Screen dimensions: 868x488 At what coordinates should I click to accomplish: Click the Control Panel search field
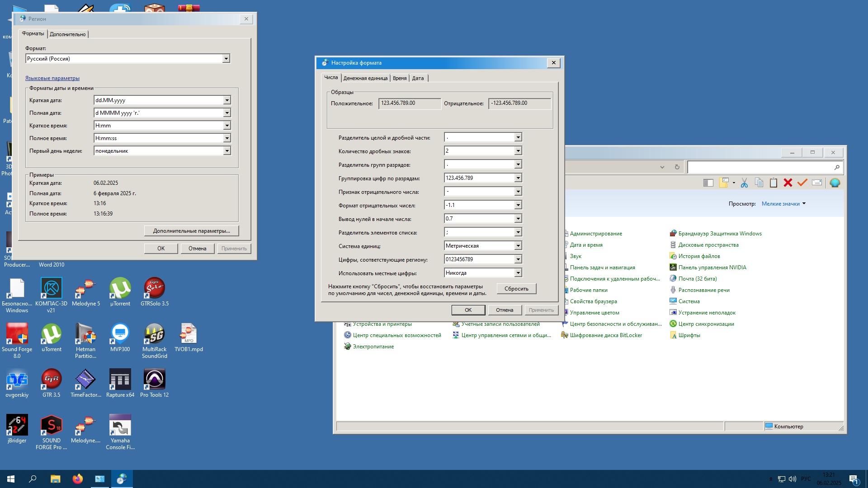[760, 167]
